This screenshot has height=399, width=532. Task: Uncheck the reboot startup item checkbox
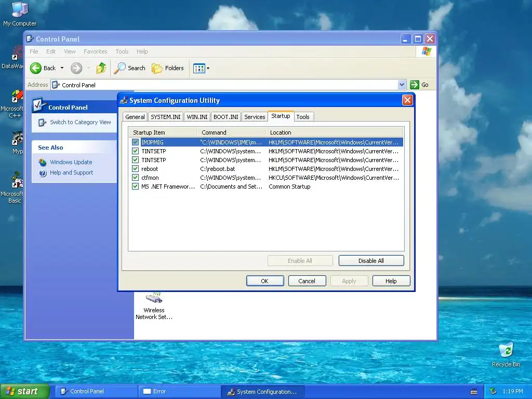pos(136,169)
